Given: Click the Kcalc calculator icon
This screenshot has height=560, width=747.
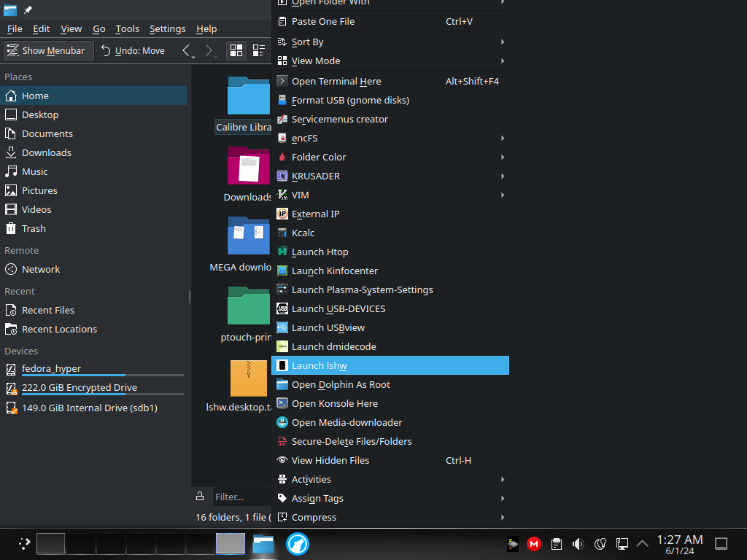Looking at the screenshot, I should (x=282, y=233).
